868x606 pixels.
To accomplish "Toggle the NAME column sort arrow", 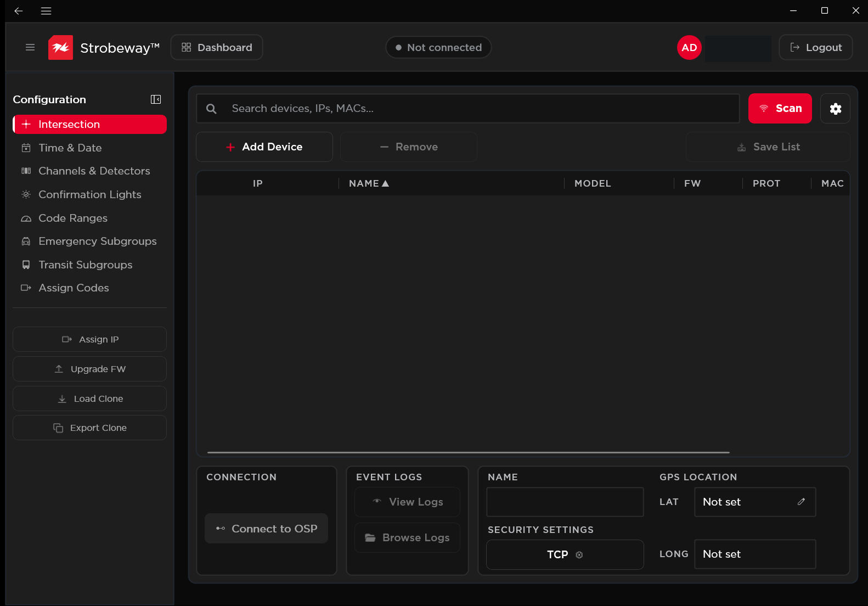I will tap(385, 183).
